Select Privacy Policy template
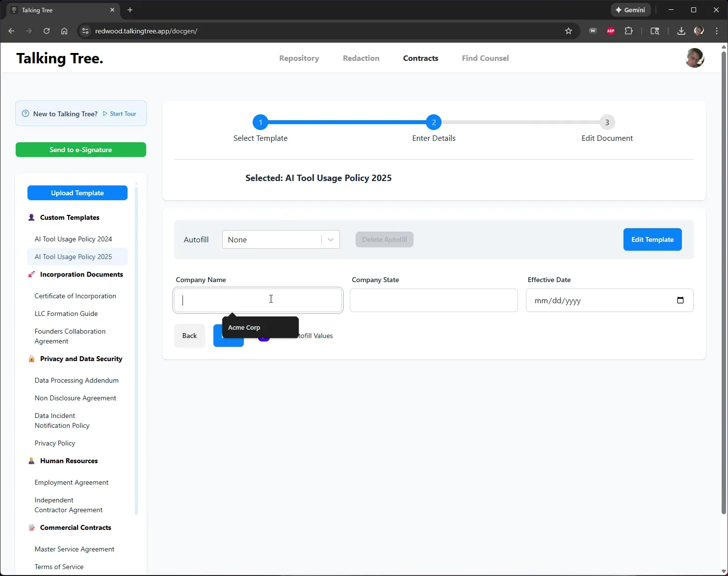This screenshot has width=728, height=576. click(x=55, y=443)
